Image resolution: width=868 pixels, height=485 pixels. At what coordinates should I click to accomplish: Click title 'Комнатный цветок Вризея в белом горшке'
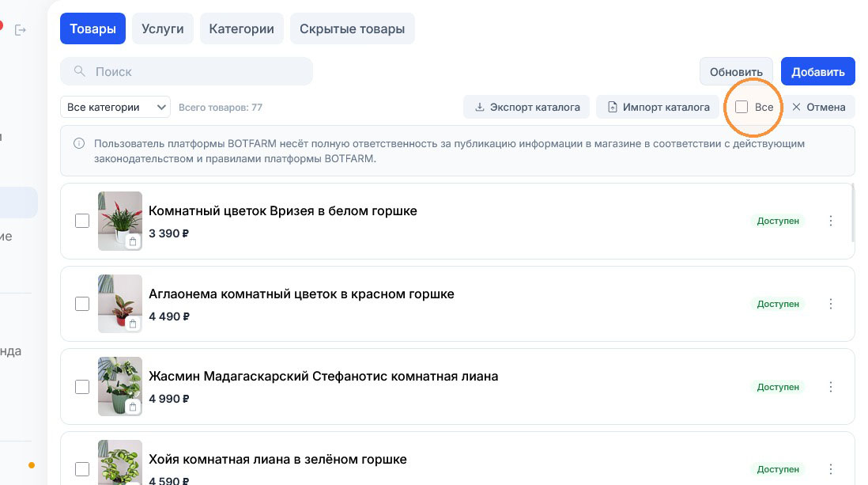click(x=283, y=210)
